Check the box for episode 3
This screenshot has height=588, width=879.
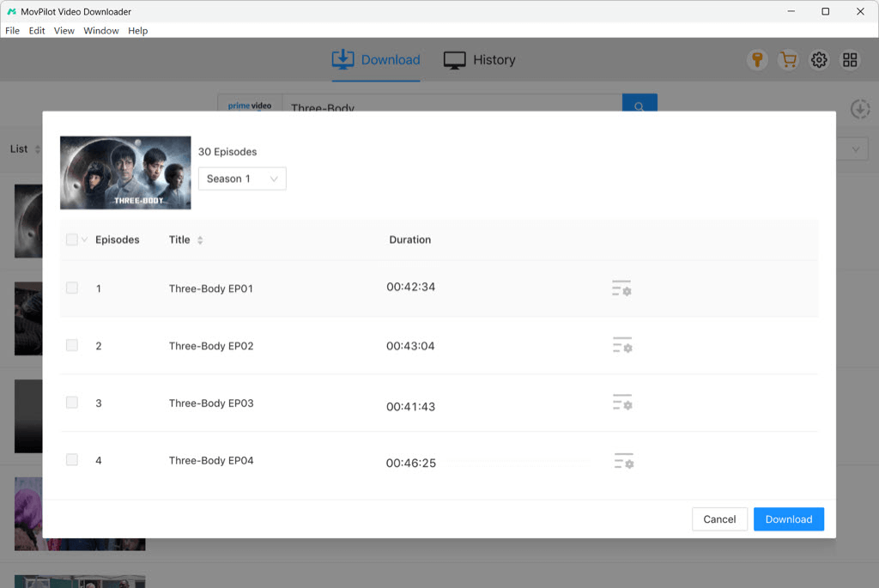pyautogui.click(x=72, y=402)
